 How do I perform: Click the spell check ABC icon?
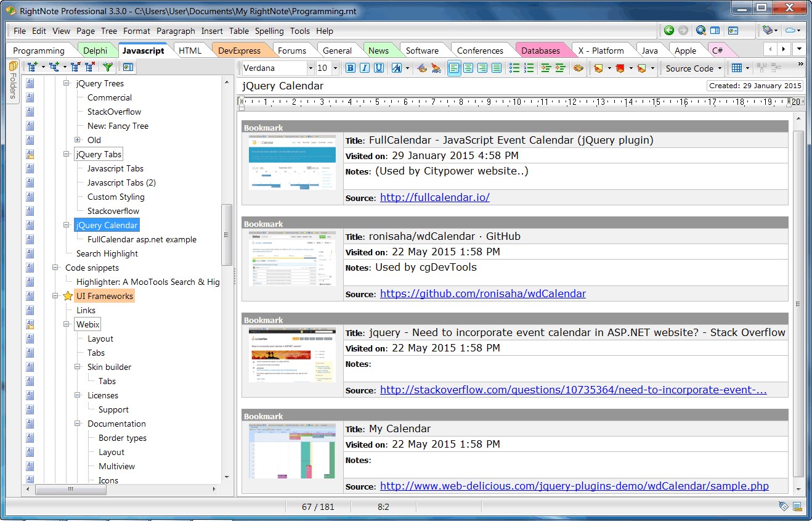point(436,68)
